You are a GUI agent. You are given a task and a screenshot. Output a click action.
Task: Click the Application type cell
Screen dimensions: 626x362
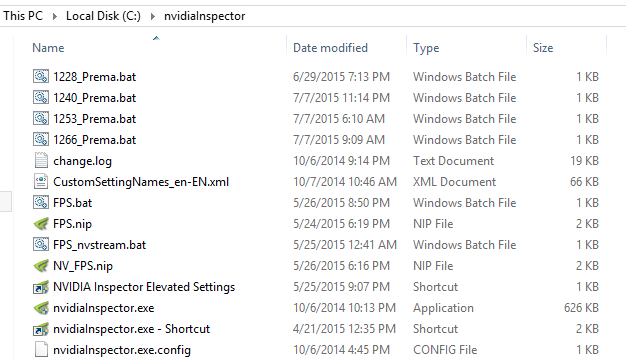click(443, 309)
